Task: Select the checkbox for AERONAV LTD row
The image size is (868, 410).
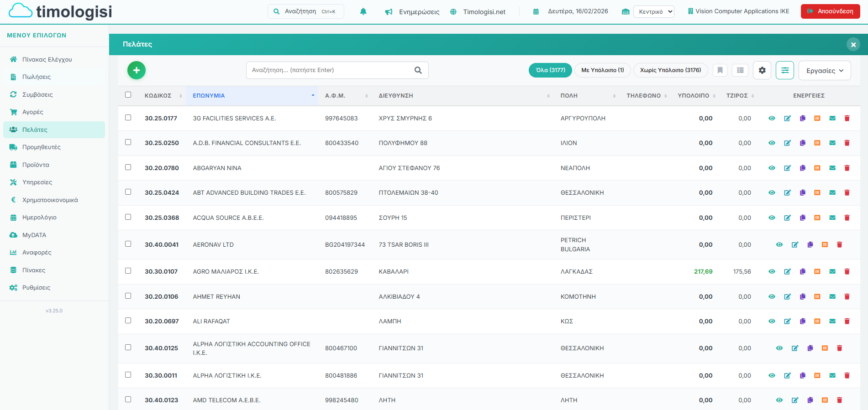Action: click(128, 244)
